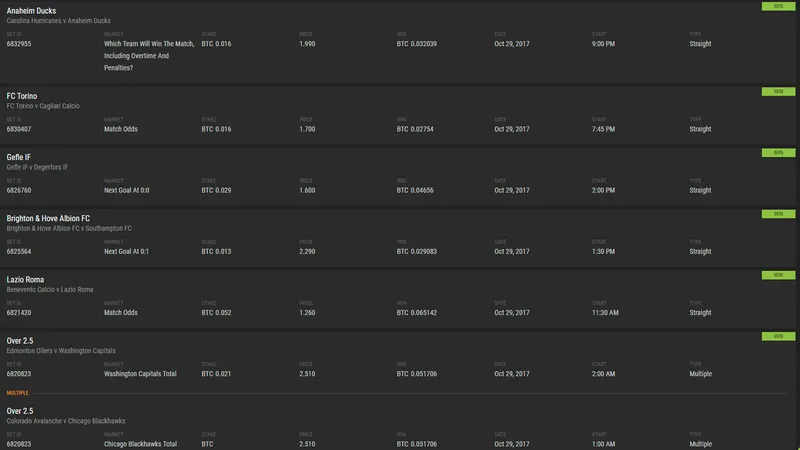
Task: Click Carolina Hurricanes v Anaheim Ducks match
Action: point(58,21)
